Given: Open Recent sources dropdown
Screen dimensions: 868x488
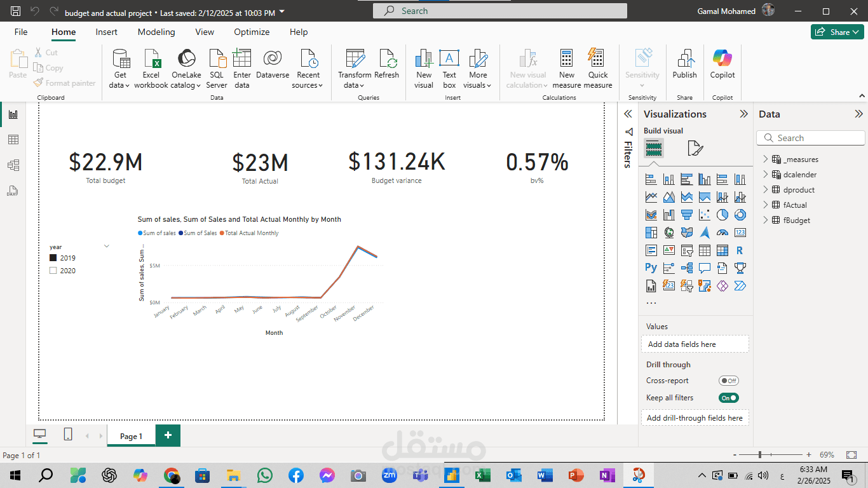Looking at the screenshot, I should coord(308,69).
